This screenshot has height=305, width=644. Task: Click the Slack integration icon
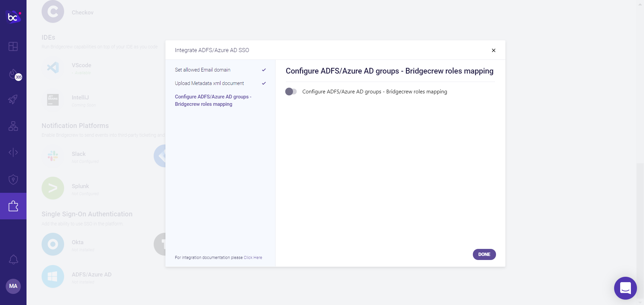(53, 156)
